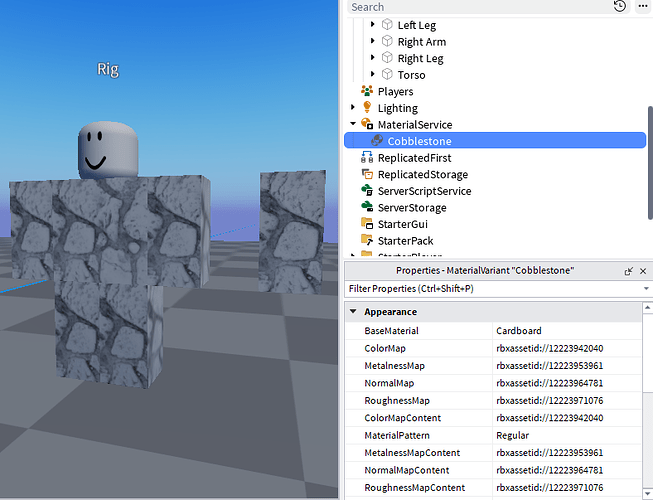The height and width of the screenshot is (500, 653).
Task: Click the Right Leg part cube icon
Action: click(x=387, y=58)
